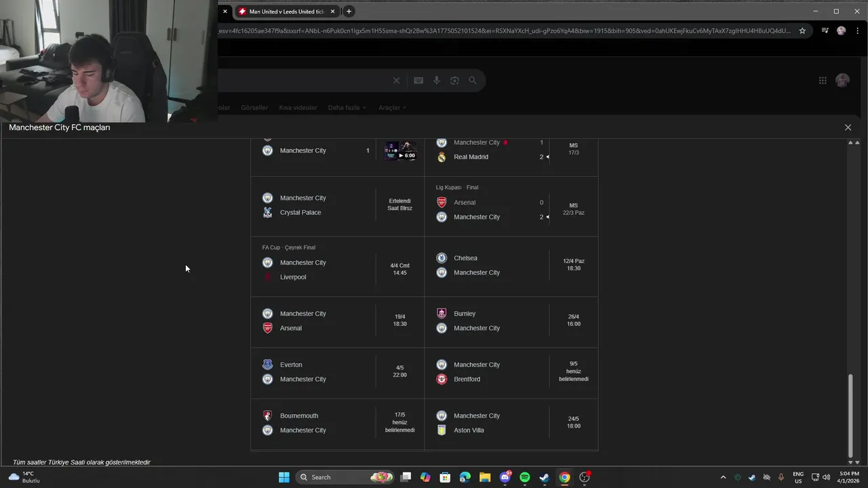Screen dimensions: 868x488
Task: Open the Kısa videolar tab
Action: click(x=298, y=108)
